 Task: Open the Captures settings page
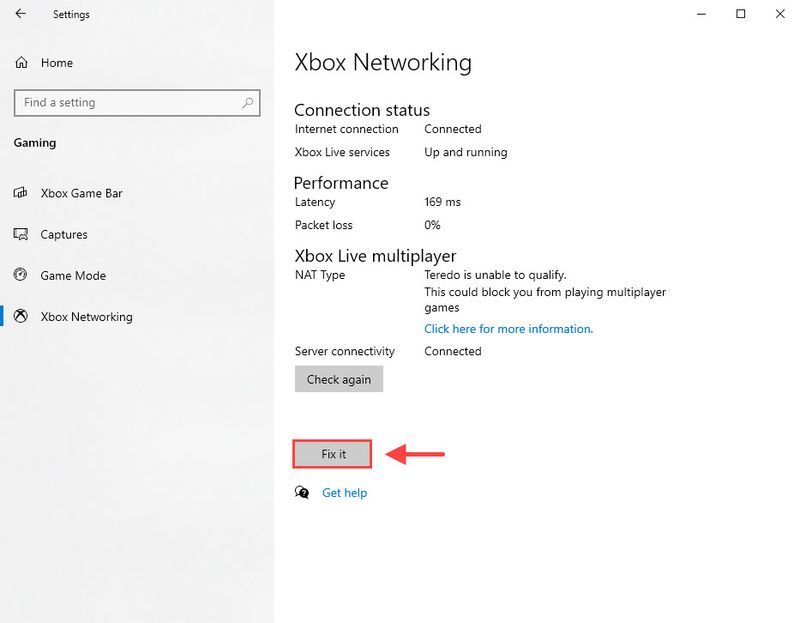(64, 235)
